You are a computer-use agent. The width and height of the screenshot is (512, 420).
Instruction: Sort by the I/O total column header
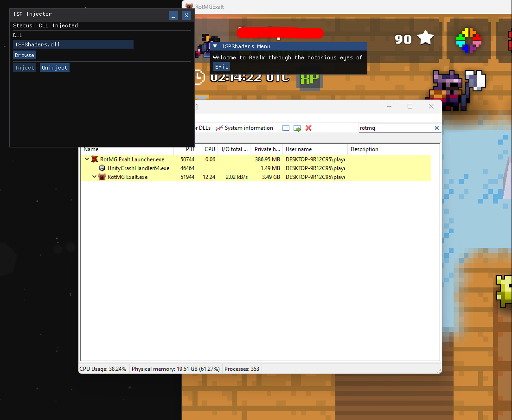(x=234, y=149)
